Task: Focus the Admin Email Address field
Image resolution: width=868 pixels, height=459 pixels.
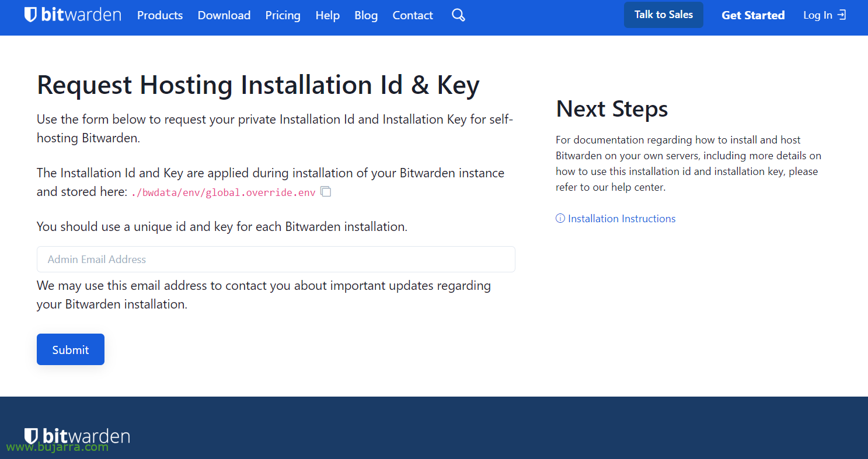Action: tap(276, 259)
